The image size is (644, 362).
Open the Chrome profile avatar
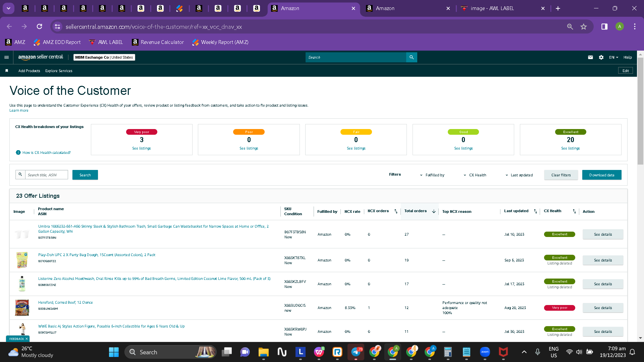pos(620,26)
